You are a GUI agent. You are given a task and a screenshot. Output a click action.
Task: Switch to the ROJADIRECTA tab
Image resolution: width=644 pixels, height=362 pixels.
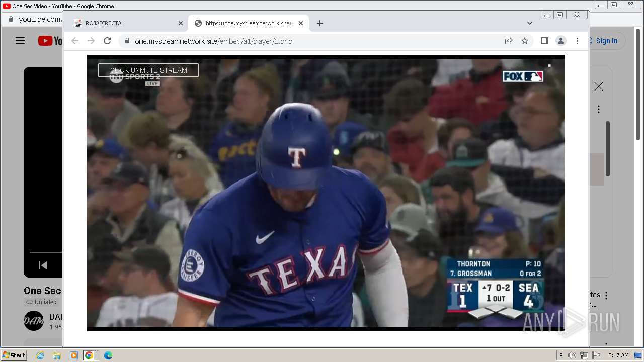128,23
